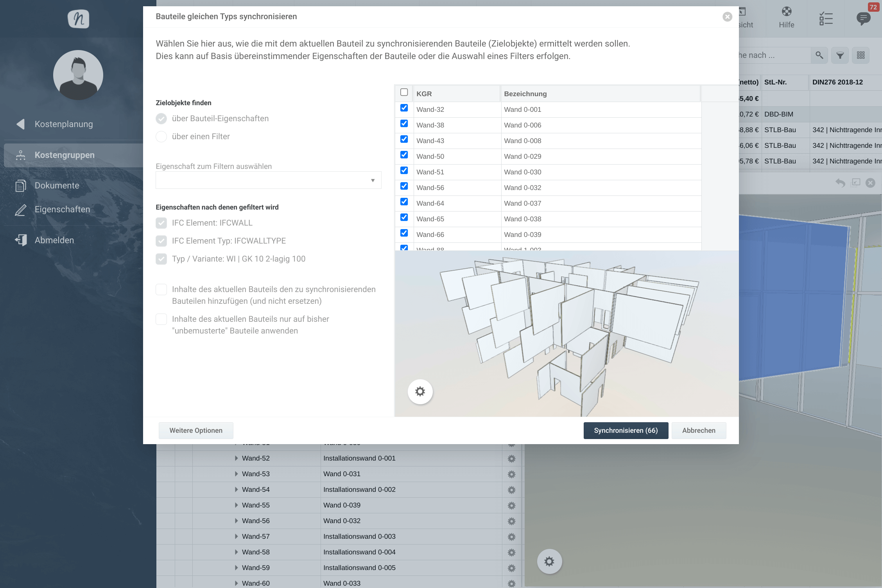Uncheck the Wand-43 row checkbox

(404, 139)
